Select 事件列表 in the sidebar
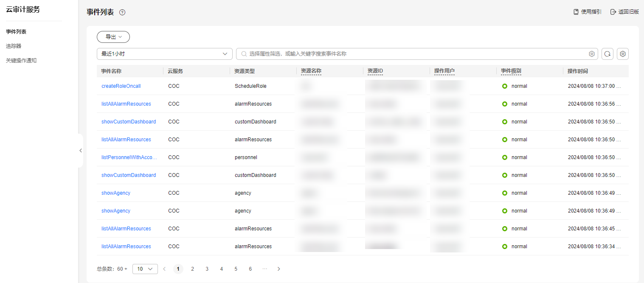 [x=16, y=32]
